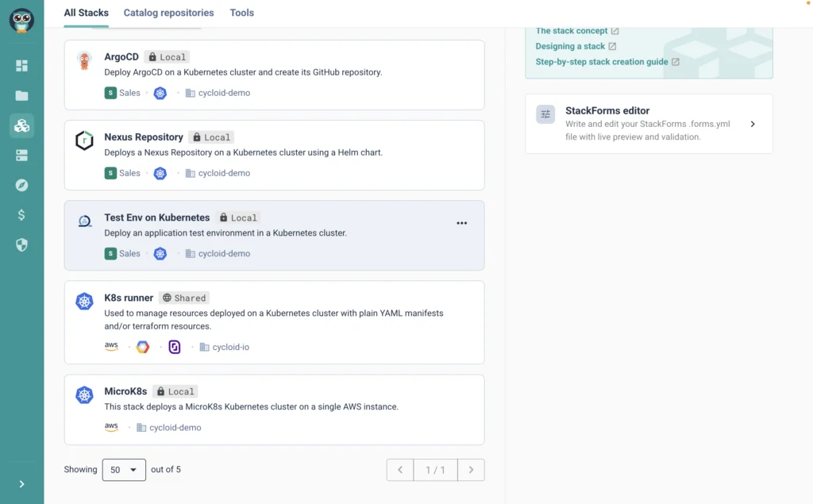813x504 pixels.
Task: Click Sales badge icon in Test Env card
Action: [x=110, y=253]
